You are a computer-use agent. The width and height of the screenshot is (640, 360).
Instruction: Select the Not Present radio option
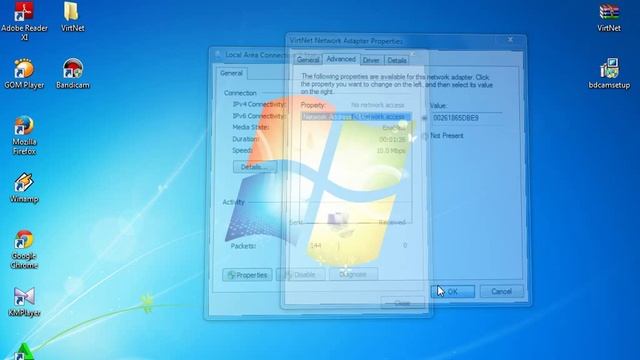(x=424, y=136)
